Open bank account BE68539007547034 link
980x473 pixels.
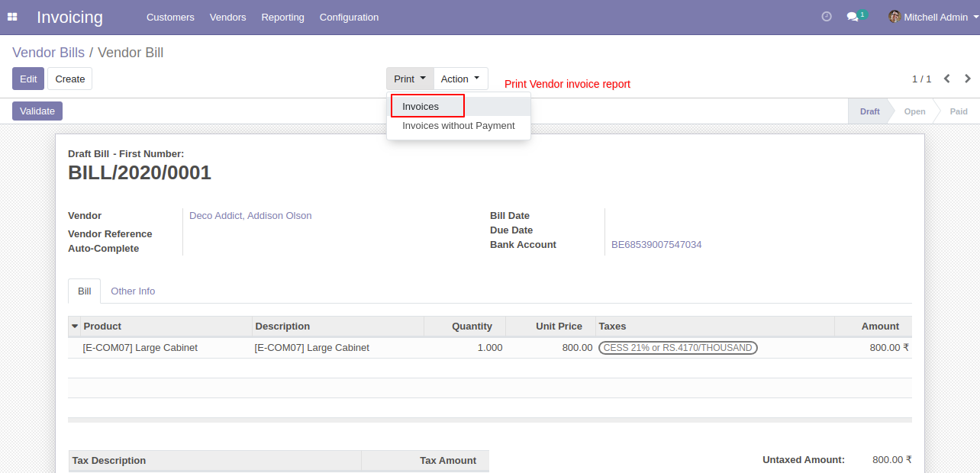[x=656, y=245]
